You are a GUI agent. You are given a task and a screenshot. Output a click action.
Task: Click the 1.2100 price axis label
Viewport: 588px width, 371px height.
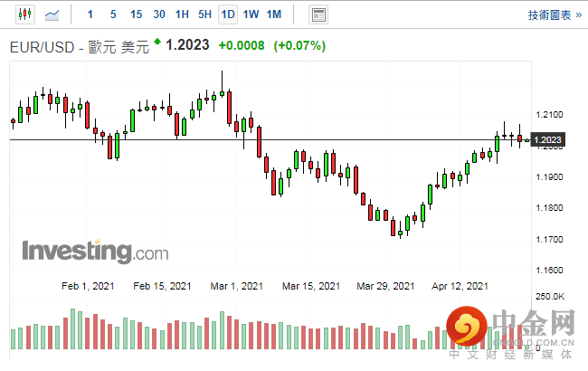550,115
